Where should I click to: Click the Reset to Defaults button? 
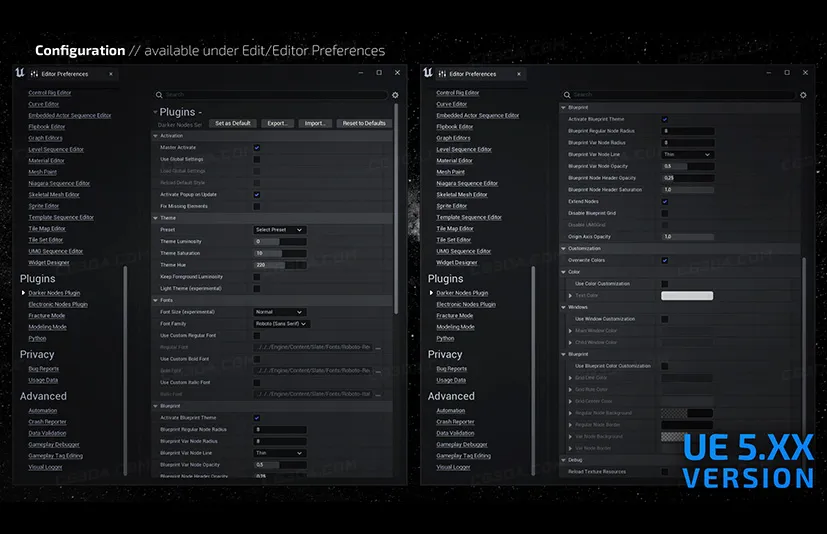[x=364, y=123]
